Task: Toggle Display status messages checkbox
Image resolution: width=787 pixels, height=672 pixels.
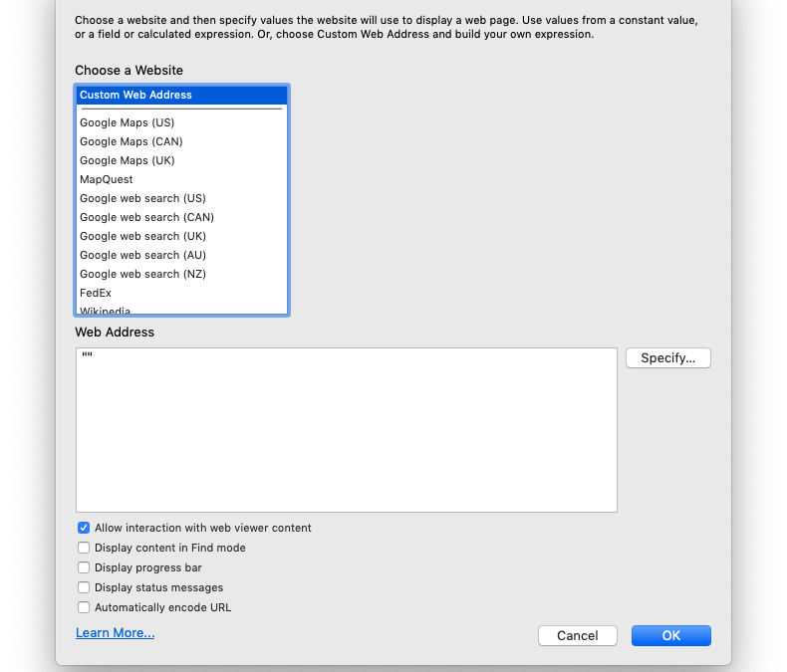Action: click(84, 587)
